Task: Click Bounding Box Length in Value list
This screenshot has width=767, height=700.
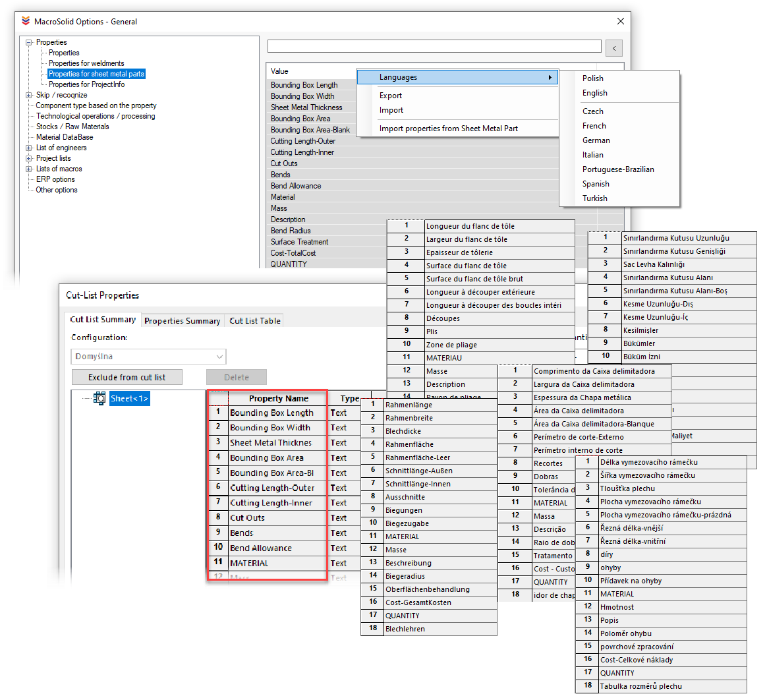Action: pyautogui.click(x=304, y=85)
